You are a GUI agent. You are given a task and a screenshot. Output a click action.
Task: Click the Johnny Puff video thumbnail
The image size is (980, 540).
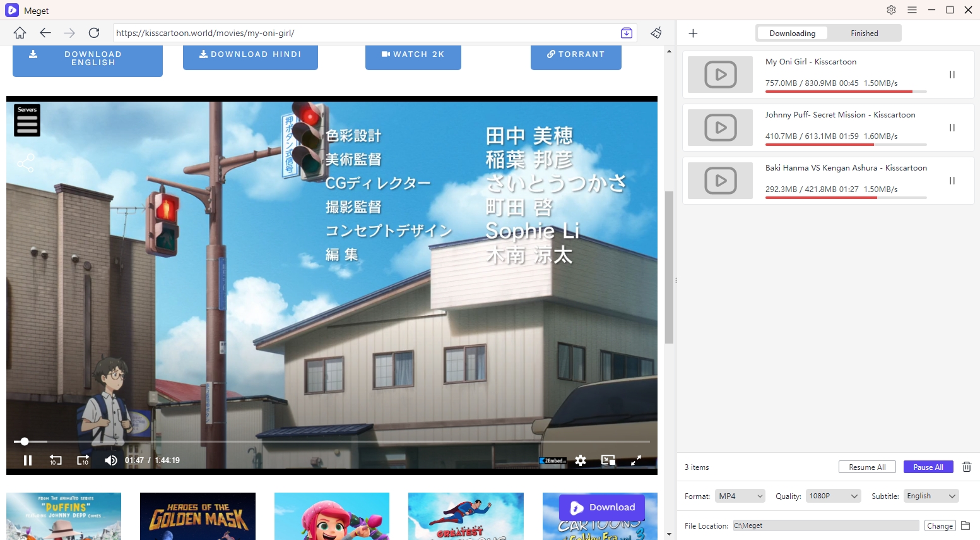pos(720,128)
